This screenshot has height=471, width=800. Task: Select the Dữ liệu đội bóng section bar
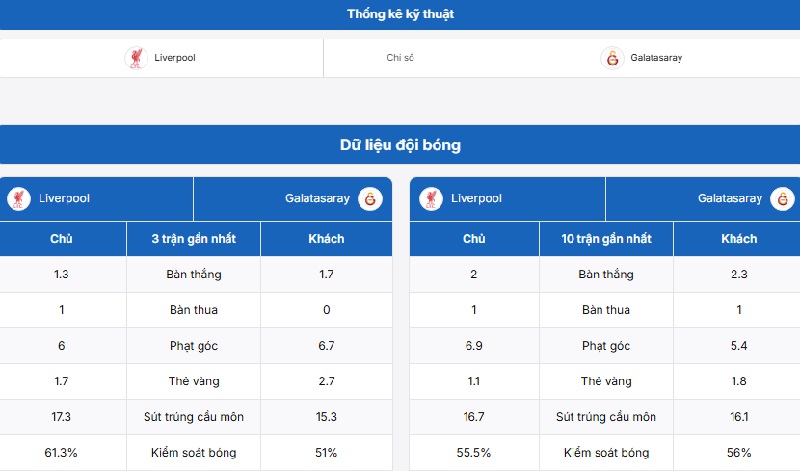click(x=400, y=145)
